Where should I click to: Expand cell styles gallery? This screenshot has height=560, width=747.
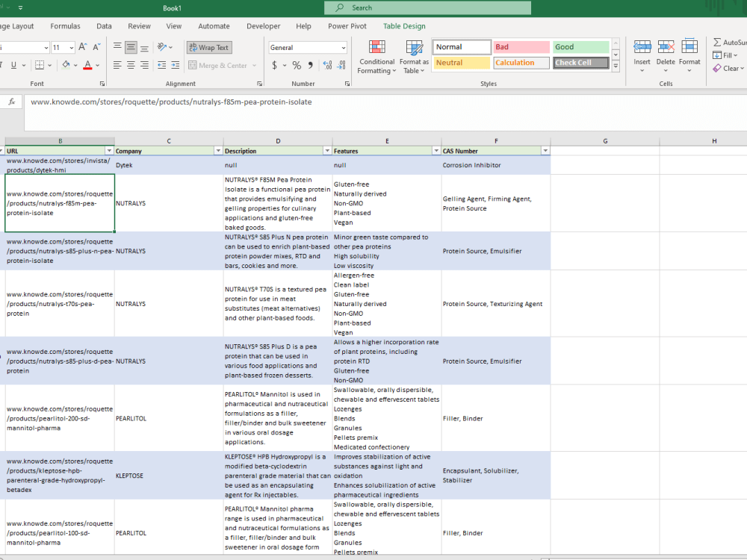pos(616,66)
